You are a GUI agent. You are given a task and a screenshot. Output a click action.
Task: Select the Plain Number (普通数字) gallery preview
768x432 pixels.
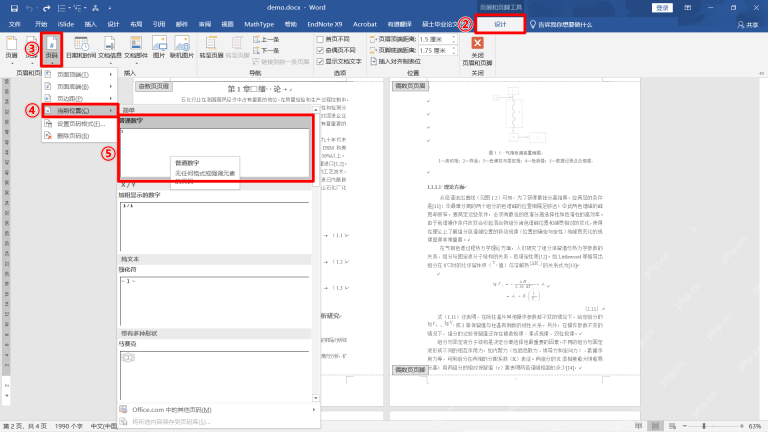point(215,153)
